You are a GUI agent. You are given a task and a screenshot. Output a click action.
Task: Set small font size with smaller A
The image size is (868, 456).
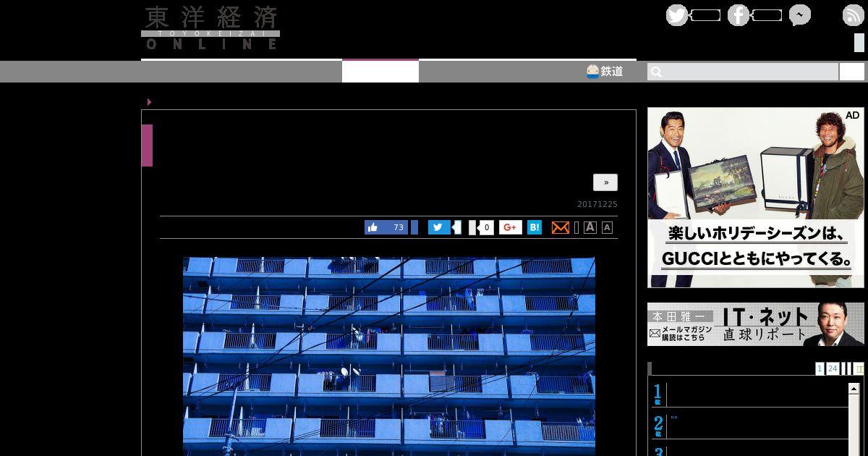point(607,227)
